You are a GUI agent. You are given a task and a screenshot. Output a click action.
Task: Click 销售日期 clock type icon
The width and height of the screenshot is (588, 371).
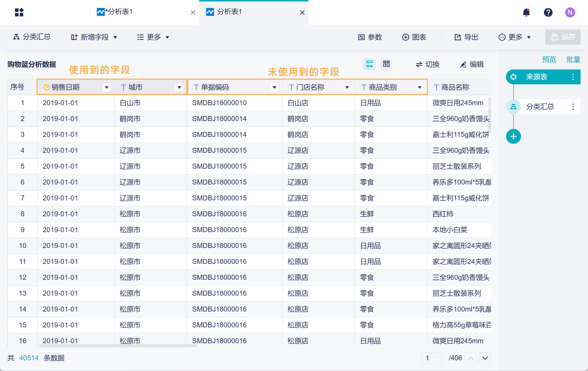(x=46, y=87)
